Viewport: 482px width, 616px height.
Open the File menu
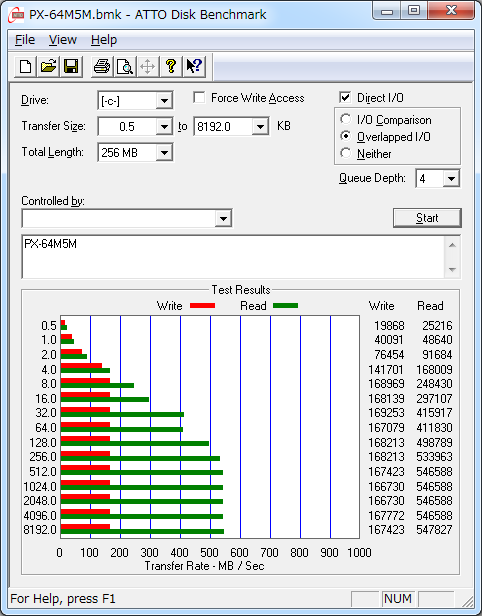(x=25, y=40)
